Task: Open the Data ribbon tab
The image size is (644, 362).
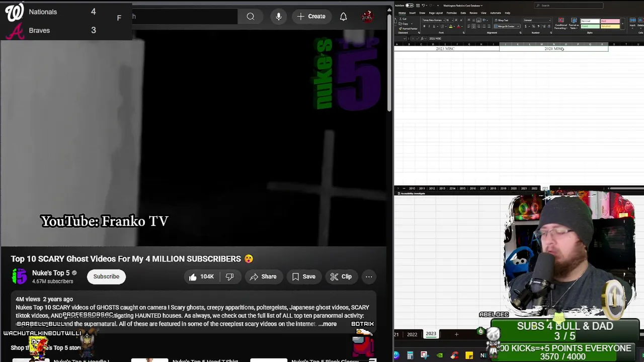Action: click(463, 13)
